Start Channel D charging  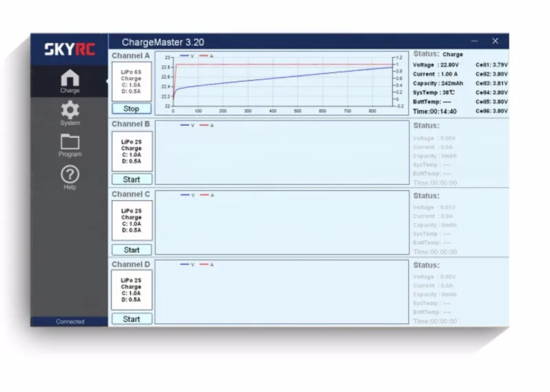tap(131, 318)
